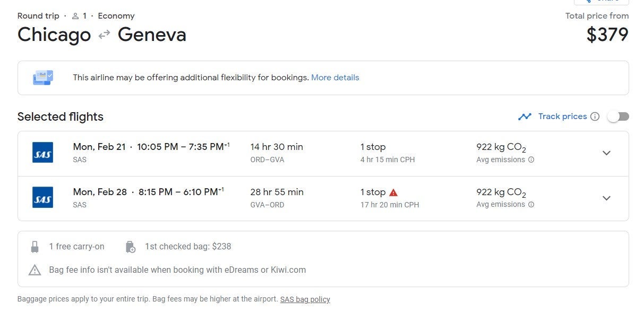This screenshot has width=644, height=310.
Task: Click the $379 total price
Action: click(607, 35)
